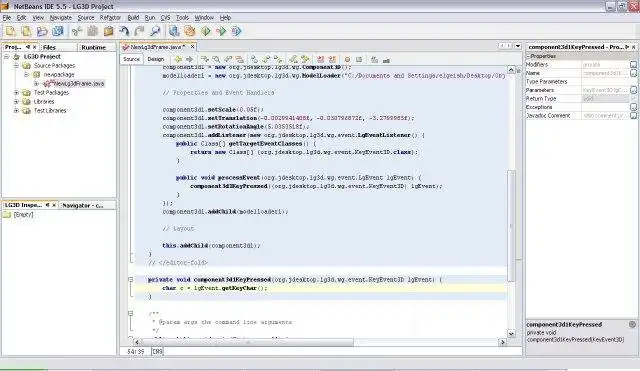Click ellipsis button for Exceptions property
This screenshot has height=371, width=640.
633,107
